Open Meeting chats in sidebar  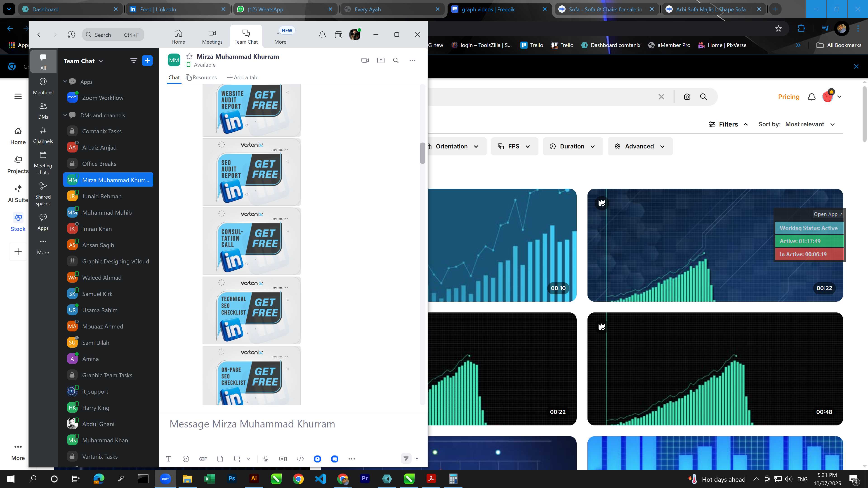[x=43, y=163]
